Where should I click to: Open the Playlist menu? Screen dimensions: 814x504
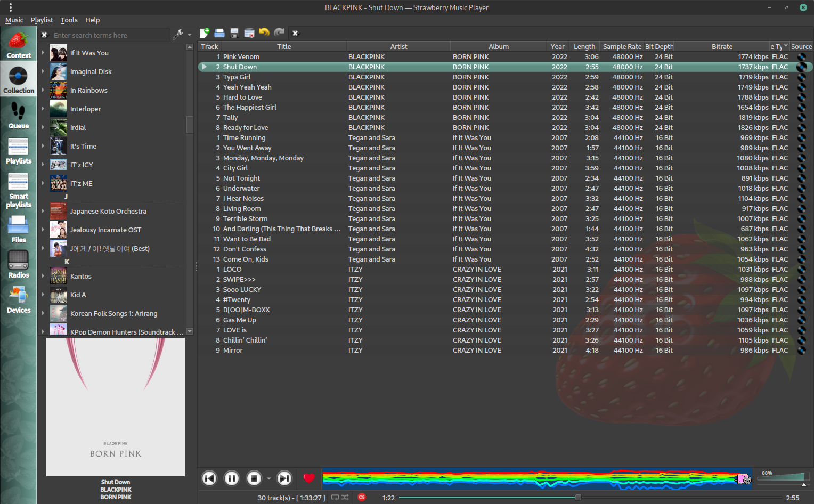pos(42,20)
